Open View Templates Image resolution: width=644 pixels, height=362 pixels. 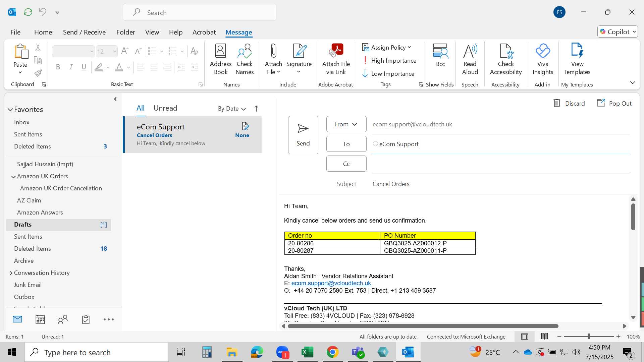tap(577, 59)
